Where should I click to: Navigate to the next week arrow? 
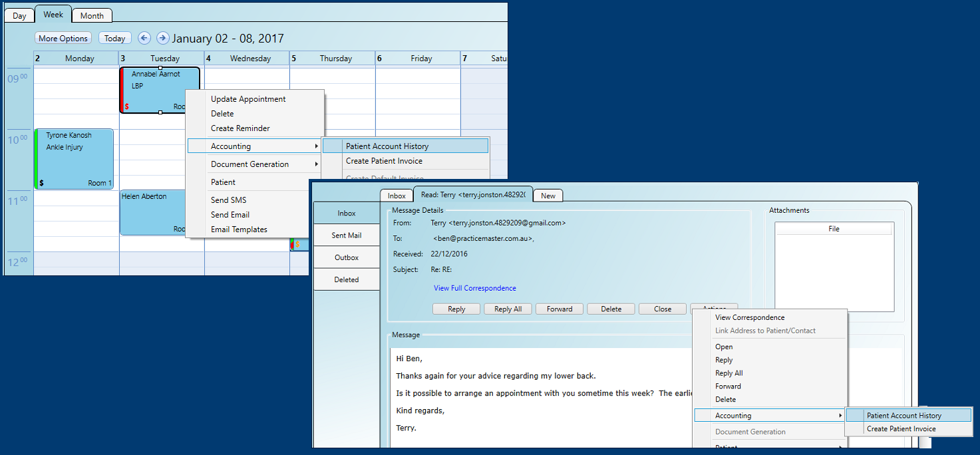click(162, 38)
